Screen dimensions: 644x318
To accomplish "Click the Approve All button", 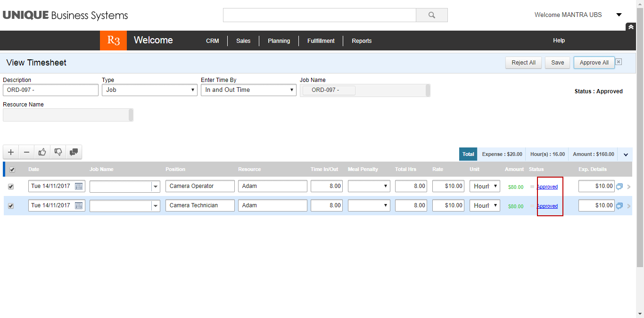I will pyautogui.click(x=594, y=62).
